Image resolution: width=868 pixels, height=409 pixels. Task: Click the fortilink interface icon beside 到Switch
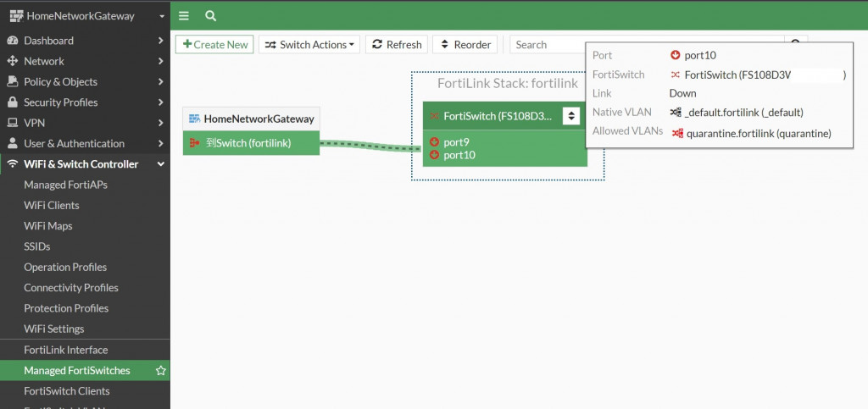click(x=194, y=143)
